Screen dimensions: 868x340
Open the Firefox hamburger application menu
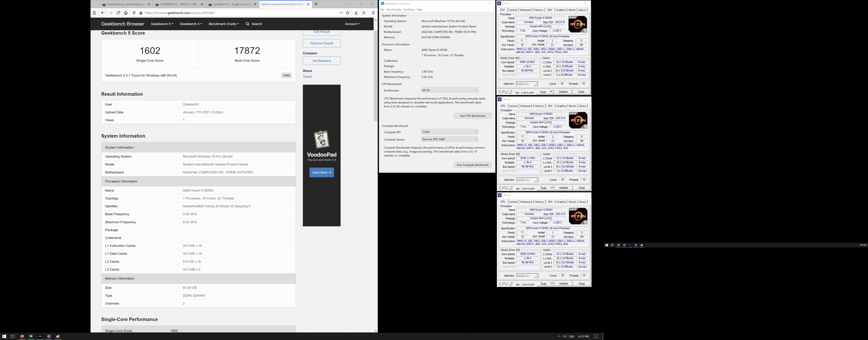pos(373,13)
